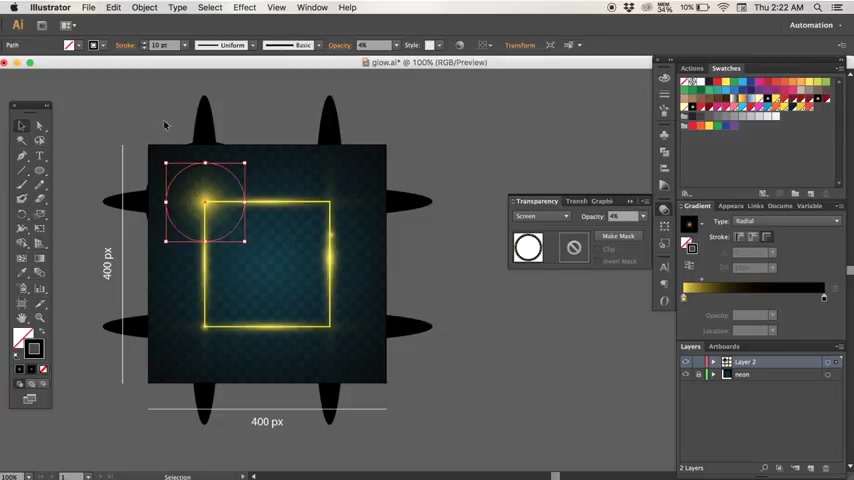854x480 pixels.
Task: Switch to the Artboards tab
Action: 724,347
